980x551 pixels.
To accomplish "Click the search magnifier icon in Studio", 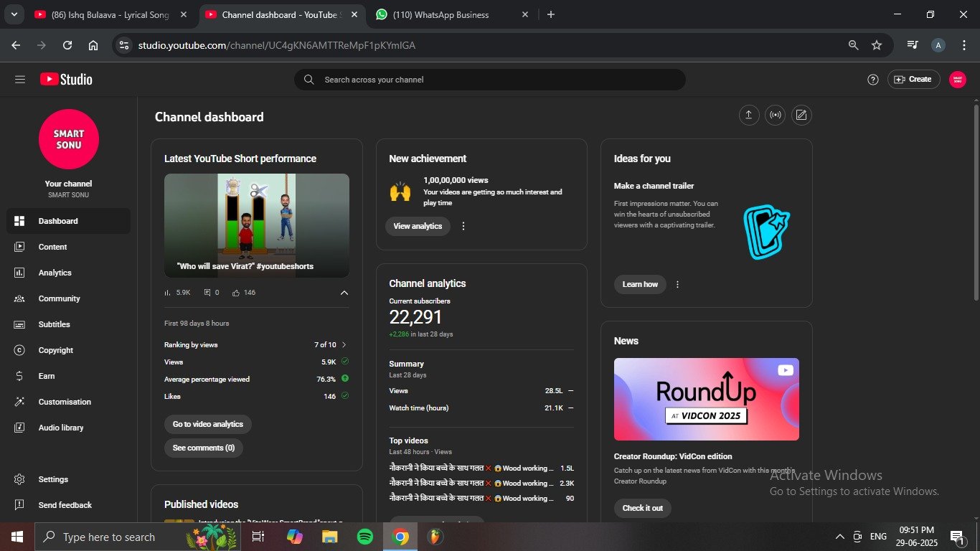I will [309, 80].
